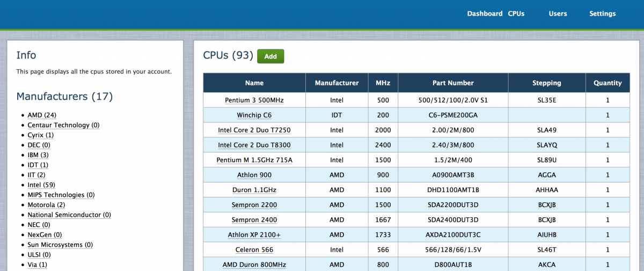Select IBM (3) in manufacturers list

pos(38,155)
